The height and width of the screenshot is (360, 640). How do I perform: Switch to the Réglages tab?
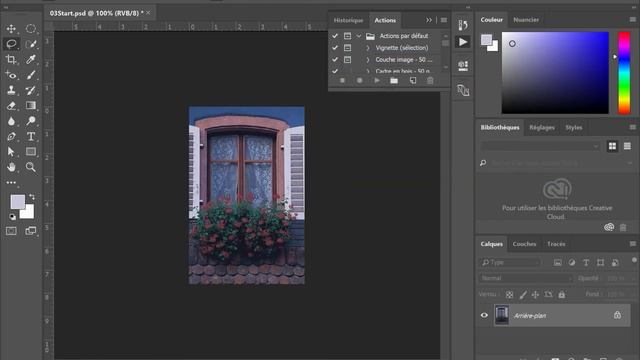[x=542, y=127]
